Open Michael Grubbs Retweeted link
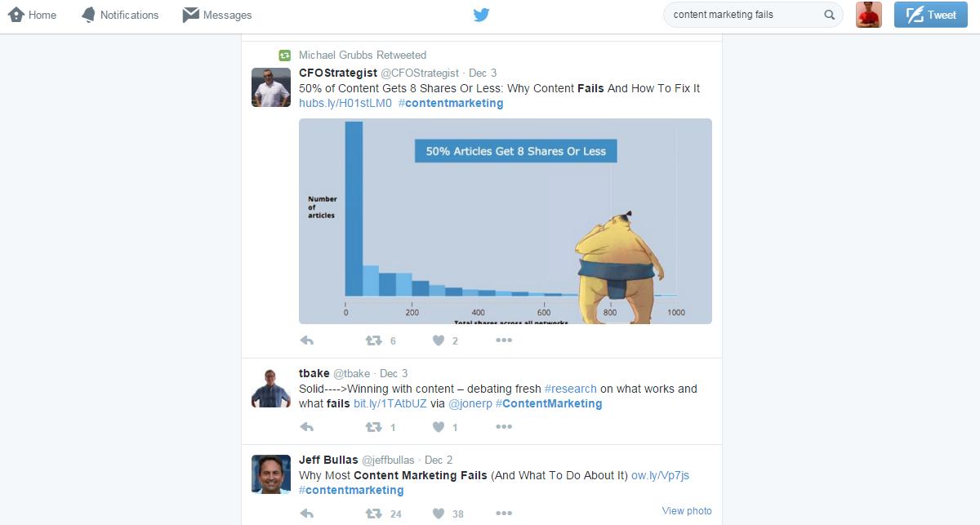This screenshot has width=980, height=525. [x=363, y=56]
